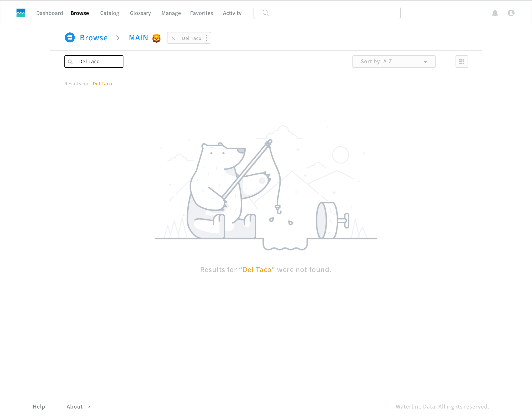
Task: Click the magnifier icon in the top search bar
Action: (x=266, y=13)
